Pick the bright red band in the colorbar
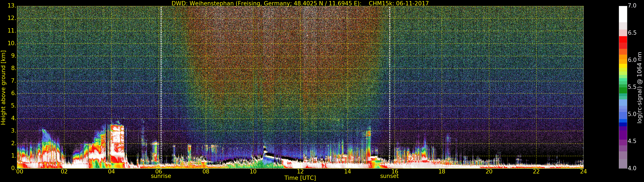Viewport: 644px width, 182px height. tap(623, 39)
